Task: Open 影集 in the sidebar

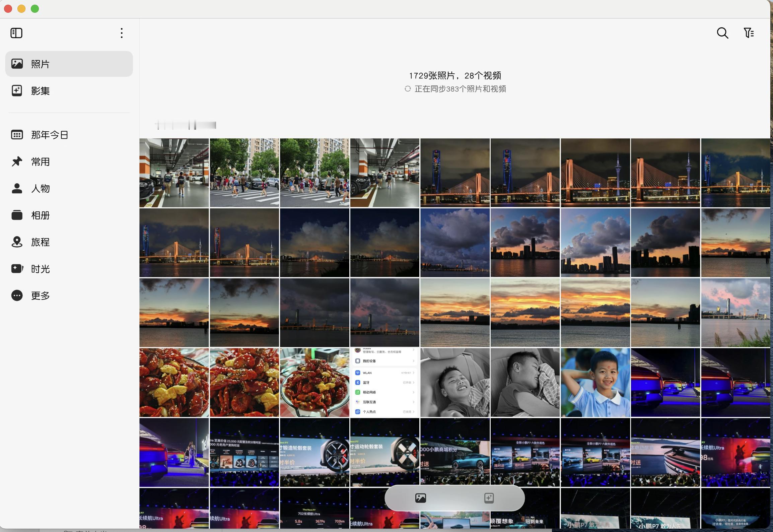Action: click(69, 91)
